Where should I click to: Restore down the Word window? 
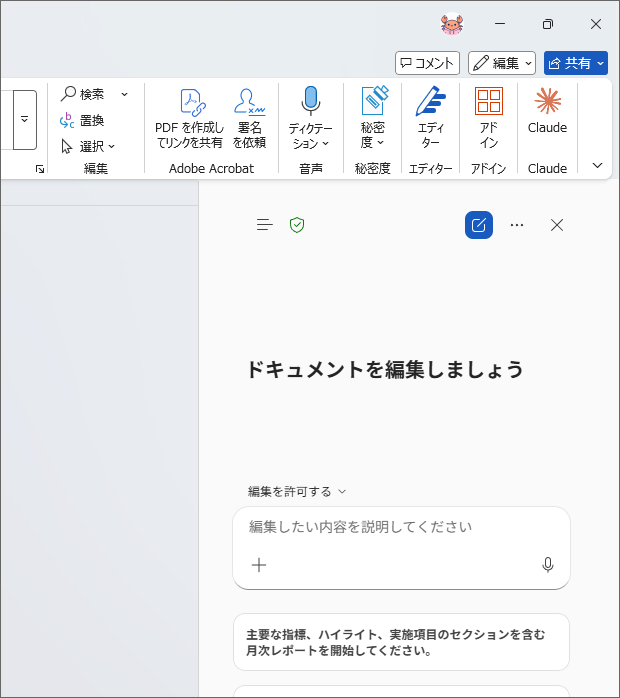[x=548, y=24]
